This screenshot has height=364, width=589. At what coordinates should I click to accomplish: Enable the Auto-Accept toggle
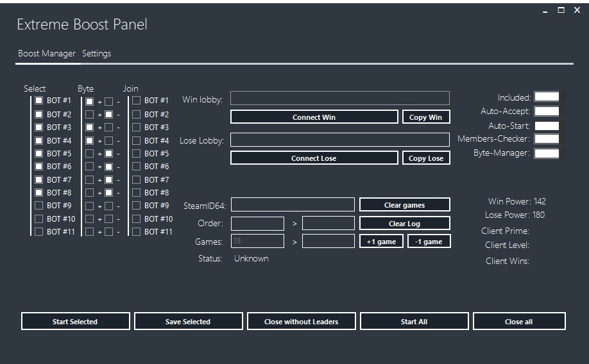tap(547, 112)
